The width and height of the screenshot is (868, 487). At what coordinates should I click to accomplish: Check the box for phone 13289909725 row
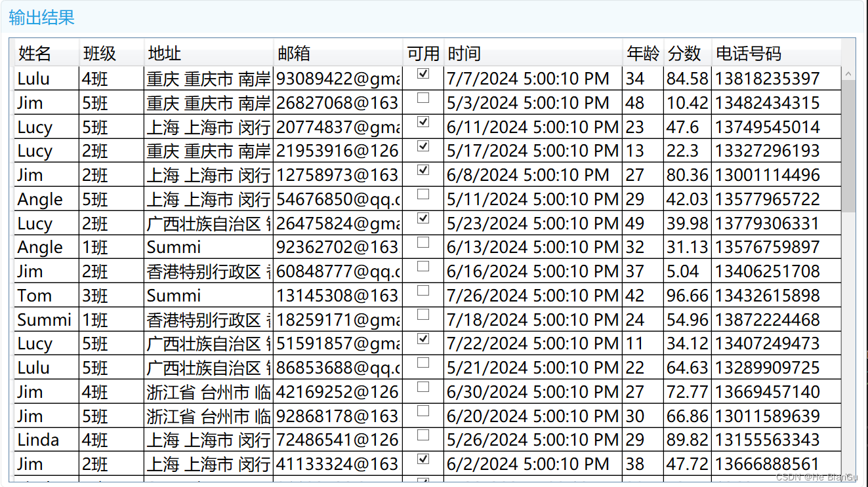point(423,363)
